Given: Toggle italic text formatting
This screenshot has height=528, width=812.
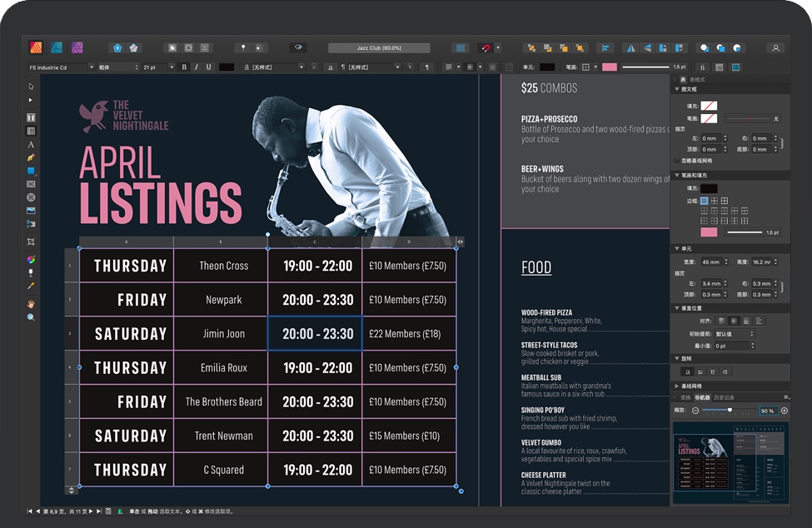Looking at the screenshot, I should [x=196, y=67].
